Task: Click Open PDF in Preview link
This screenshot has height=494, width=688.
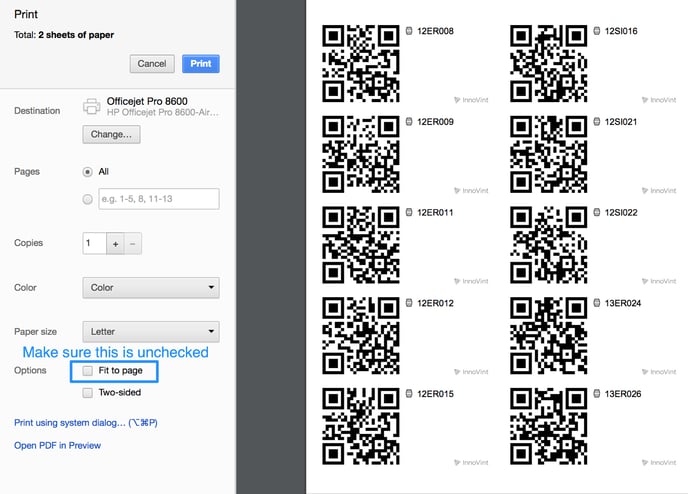Action: pyautogui.click(x=57, y=445)
